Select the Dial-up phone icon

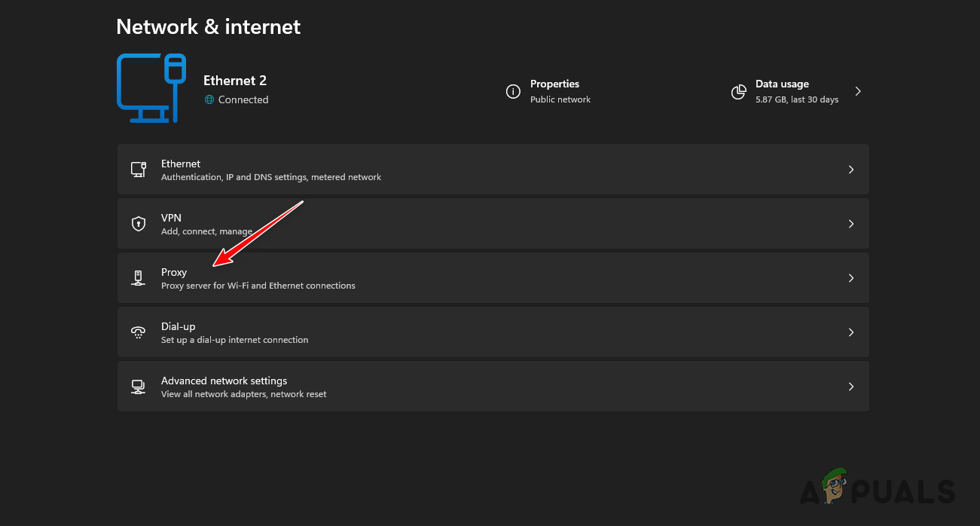pyautogui.click(x=139, y=332)
